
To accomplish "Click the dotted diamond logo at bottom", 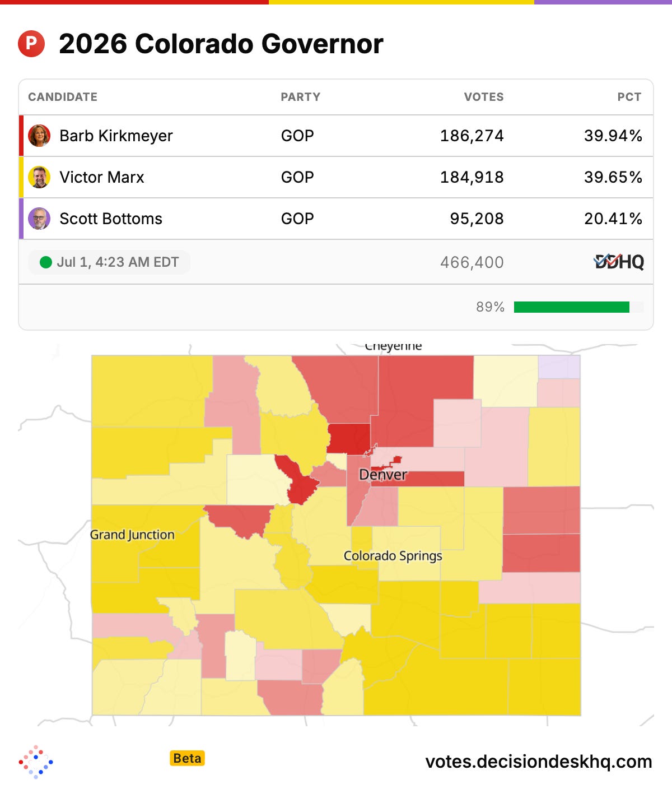I will tap(36, 762).
